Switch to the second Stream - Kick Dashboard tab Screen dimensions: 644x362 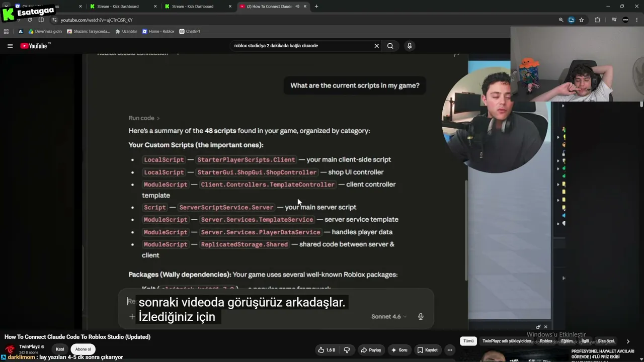tap(197, 7)
